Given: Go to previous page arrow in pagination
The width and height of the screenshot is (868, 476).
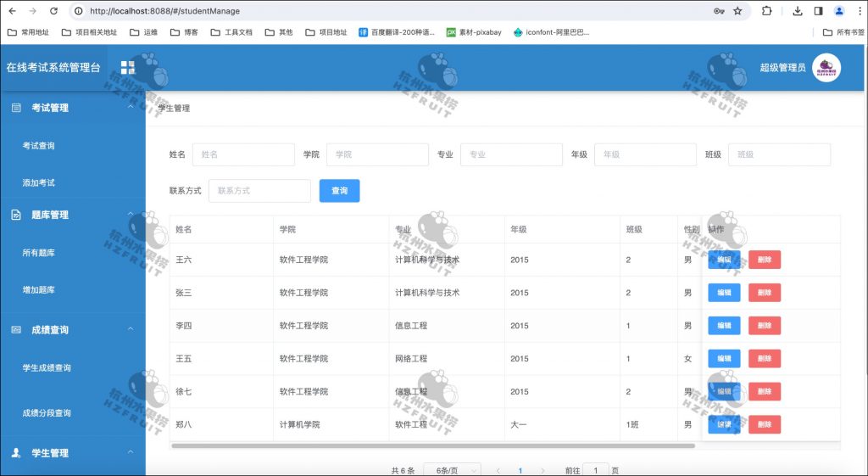Looking at the screenshot, I should point(498,470).
